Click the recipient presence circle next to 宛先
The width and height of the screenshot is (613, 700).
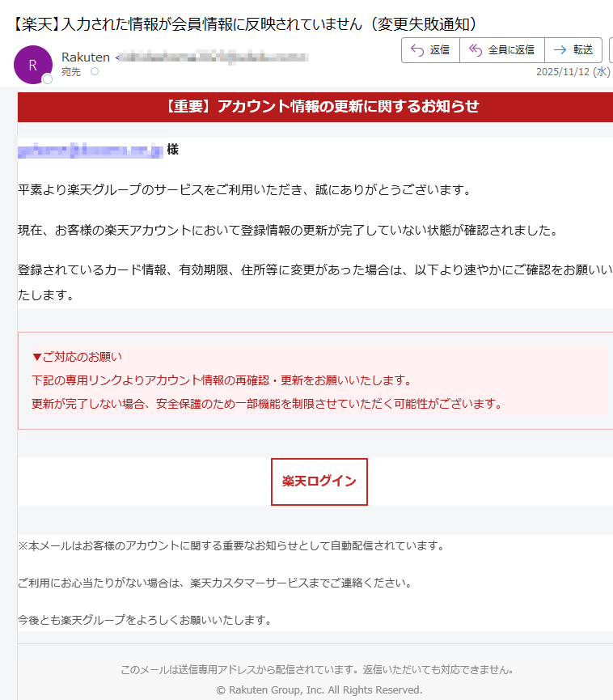pos(95,71)
